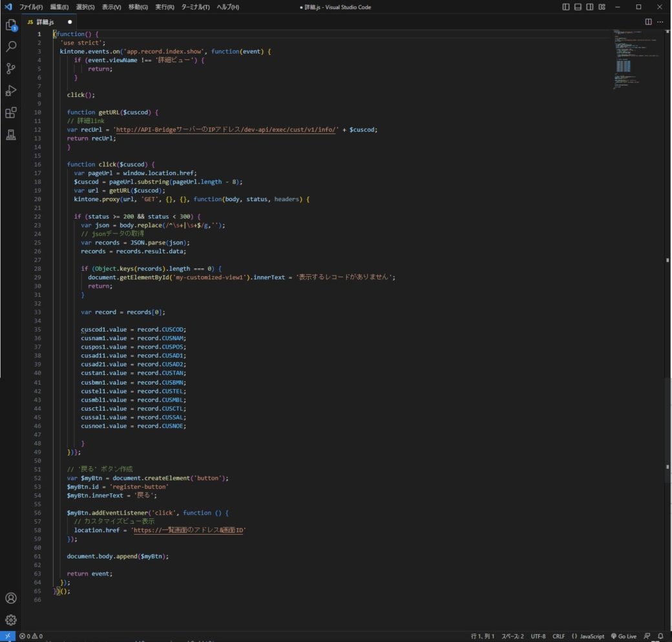Open the Accounts icon at bottom left
672x642 pixels.
[x=10, y=599]
